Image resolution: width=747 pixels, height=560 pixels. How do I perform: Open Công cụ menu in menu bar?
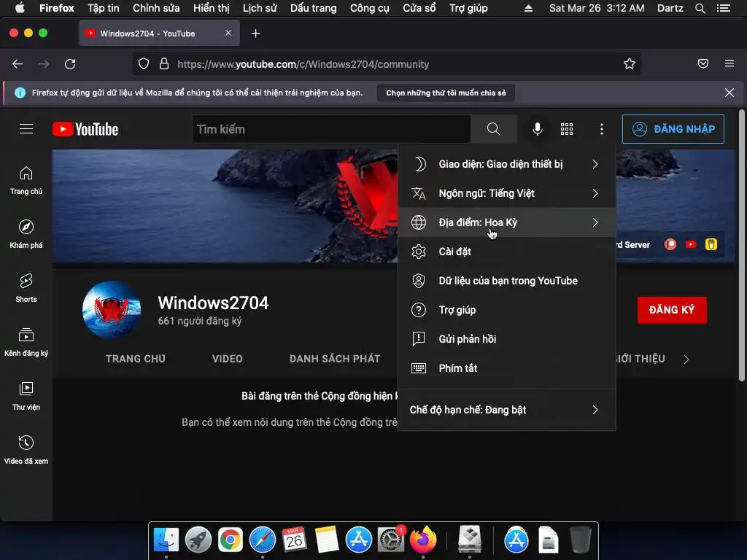point(369,8)
